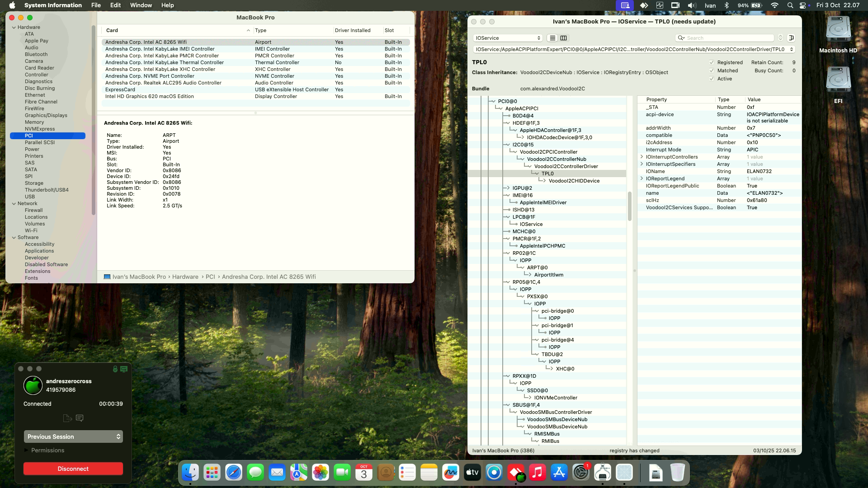868x488 pixels.
Task: Click the Bluetooth menu bar icon
Action: [727, 5]
